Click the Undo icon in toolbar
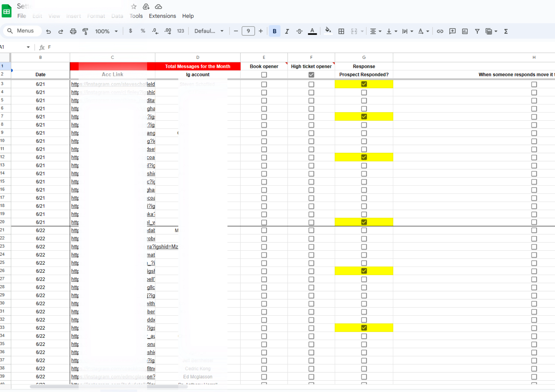The height and width of the screenshot is (392, 555). [48, 31]
